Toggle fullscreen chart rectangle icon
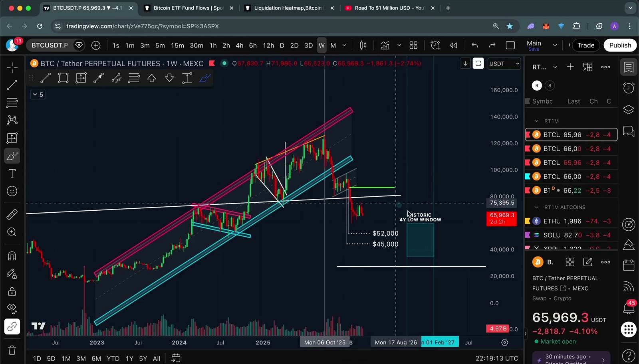 click(510, 45)
